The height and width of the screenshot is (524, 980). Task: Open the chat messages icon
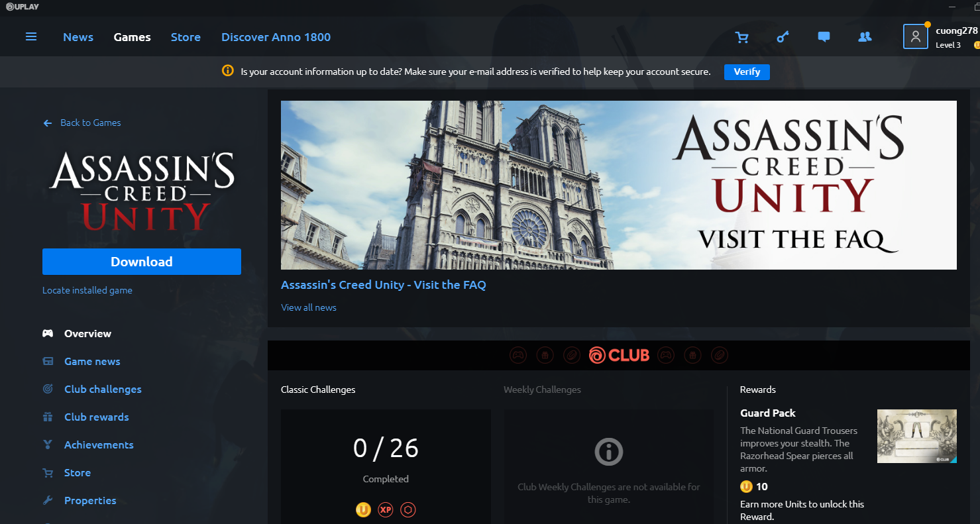pos(824,37)
